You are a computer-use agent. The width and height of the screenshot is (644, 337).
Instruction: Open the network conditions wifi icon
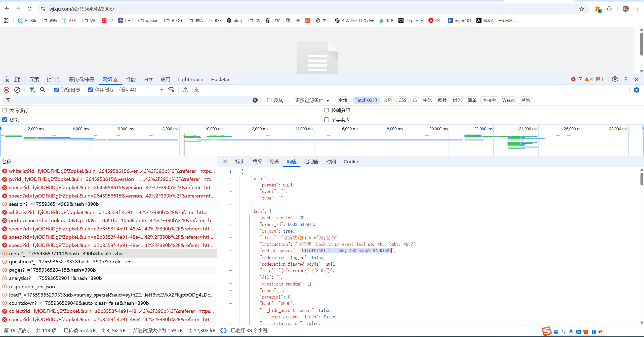171,90
